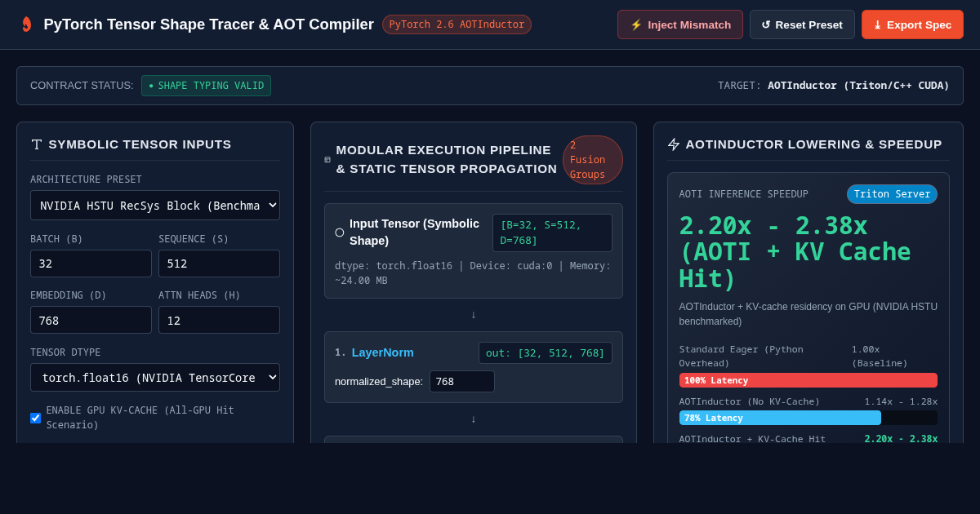Focus the Embedding (D) input field

(91, 320)
